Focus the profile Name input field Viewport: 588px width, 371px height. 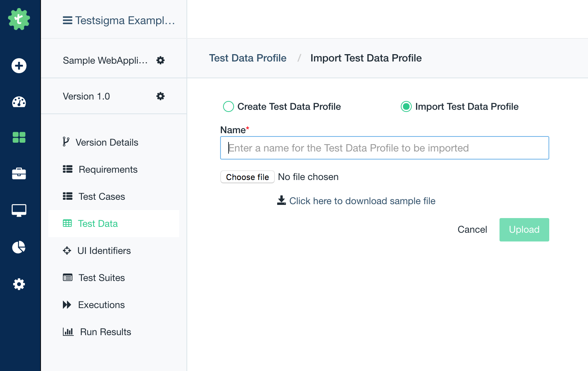tap(384, 148)
